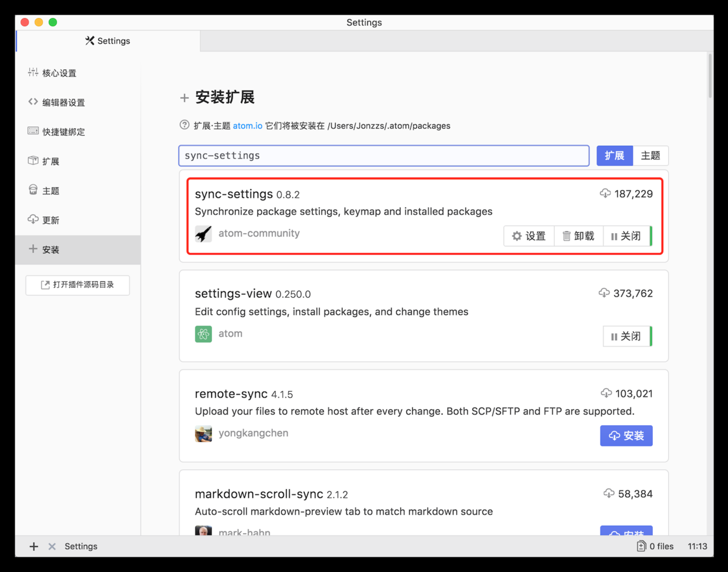Open 核心设置 in sidebar
The height and width of the screenshot is (572, 728).
pyautogui.click(x=59, y=73)
